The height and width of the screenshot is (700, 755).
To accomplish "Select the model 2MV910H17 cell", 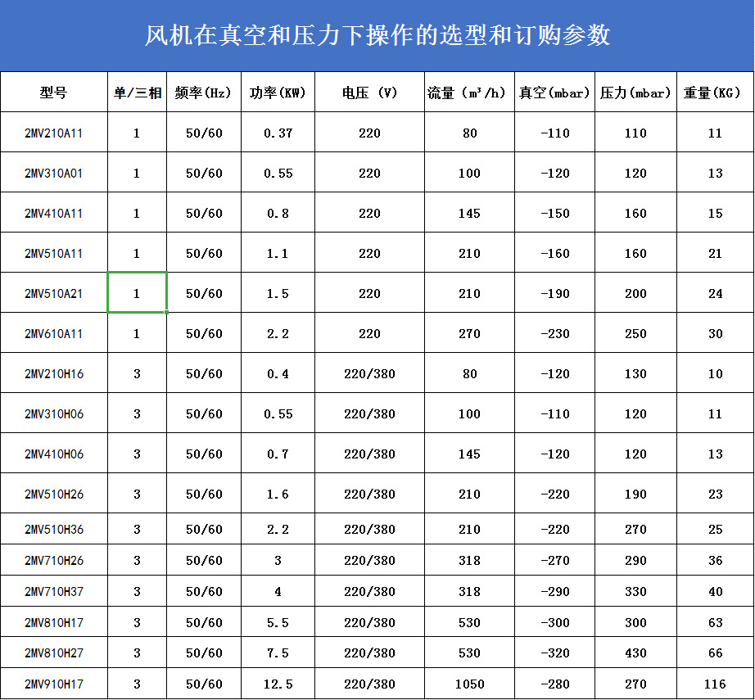I will 53,682.
